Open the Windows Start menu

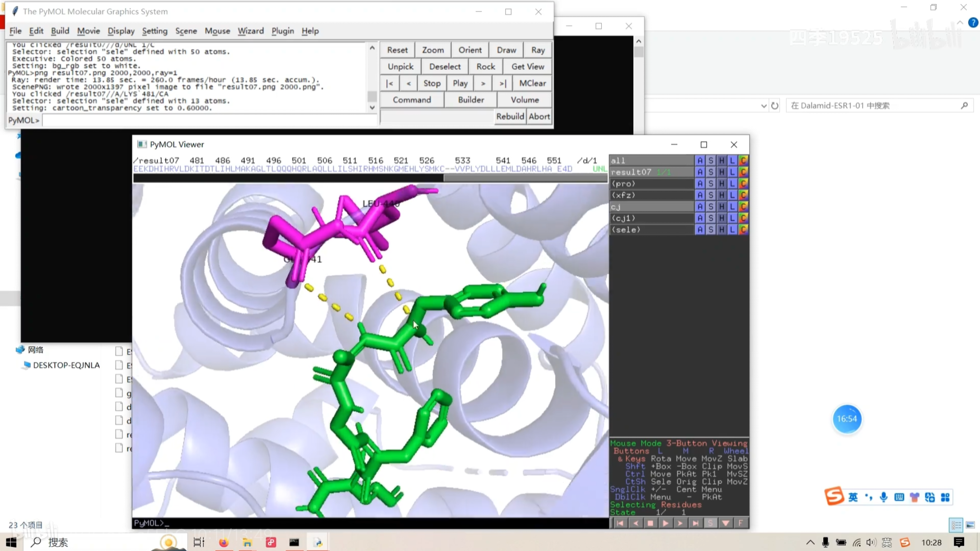[11, 542]
